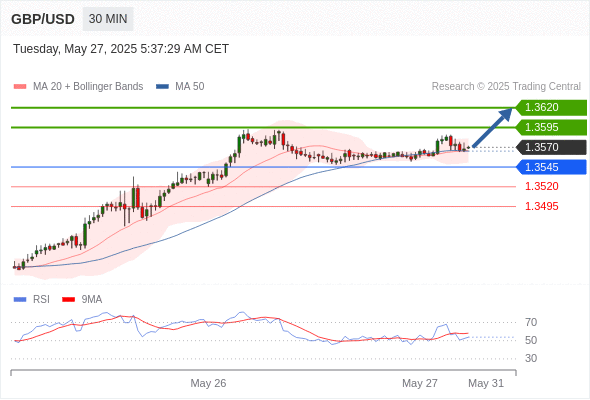Click the RSI legend blue swatch
Viewport: 590px width, 400px height.
pos(20,300)
